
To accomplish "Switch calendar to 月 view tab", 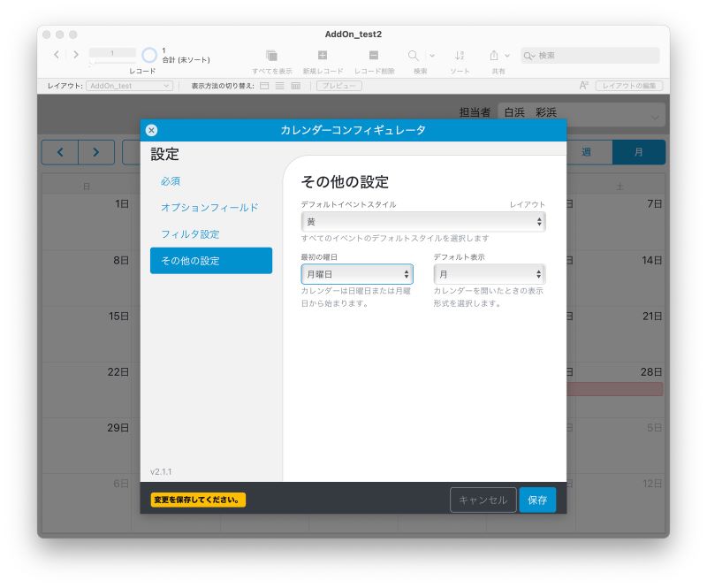I will point(638,152).
